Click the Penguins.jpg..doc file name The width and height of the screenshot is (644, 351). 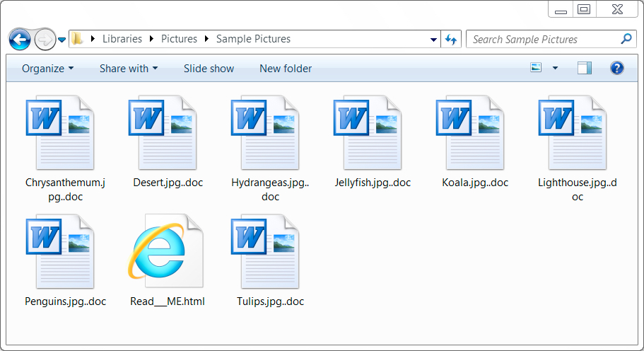65,301
